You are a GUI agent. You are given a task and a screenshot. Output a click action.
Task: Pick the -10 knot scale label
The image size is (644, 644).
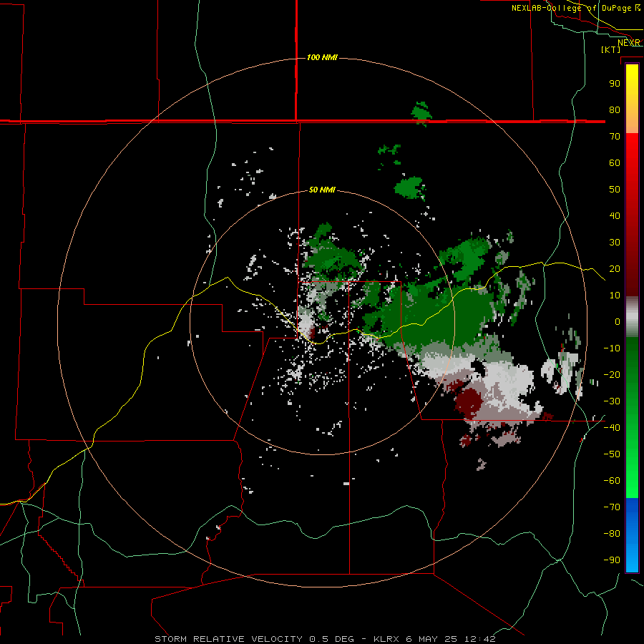click(x=612, y=348)
